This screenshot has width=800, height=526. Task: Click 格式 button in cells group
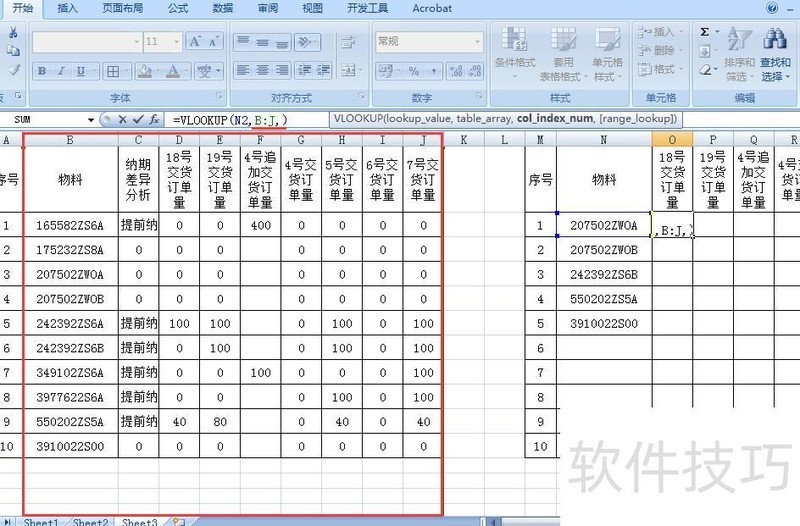click(660, 69)
